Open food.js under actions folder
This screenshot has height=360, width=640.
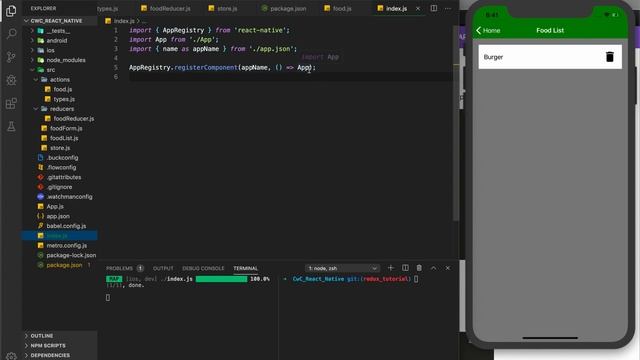point(62,89)
